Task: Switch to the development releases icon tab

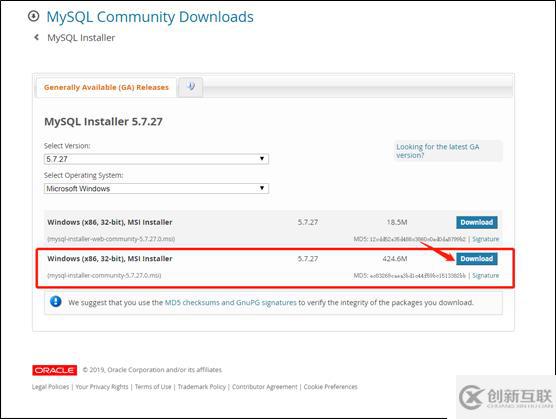Action: pyautogui.click(x=191, y=86)
